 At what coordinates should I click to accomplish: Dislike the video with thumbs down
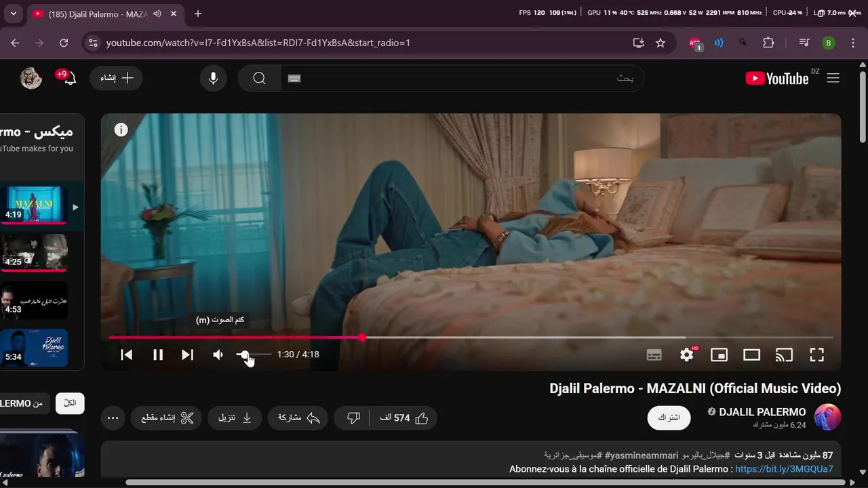[353, 418]
